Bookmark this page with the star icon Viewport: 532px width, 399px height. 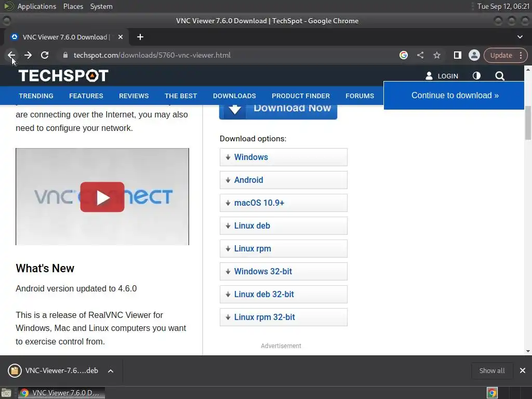(x=436, y=55)
